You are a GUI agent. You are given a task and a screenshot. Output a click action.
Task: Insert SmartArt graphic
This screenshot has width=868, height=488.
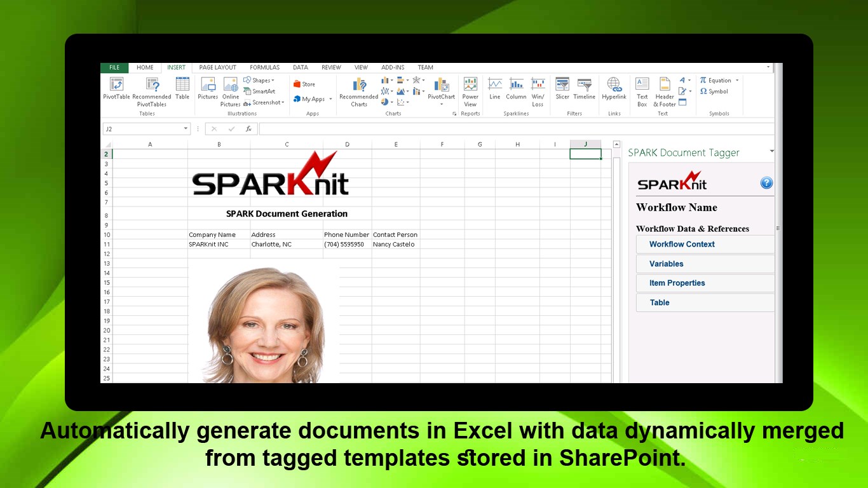259,91
